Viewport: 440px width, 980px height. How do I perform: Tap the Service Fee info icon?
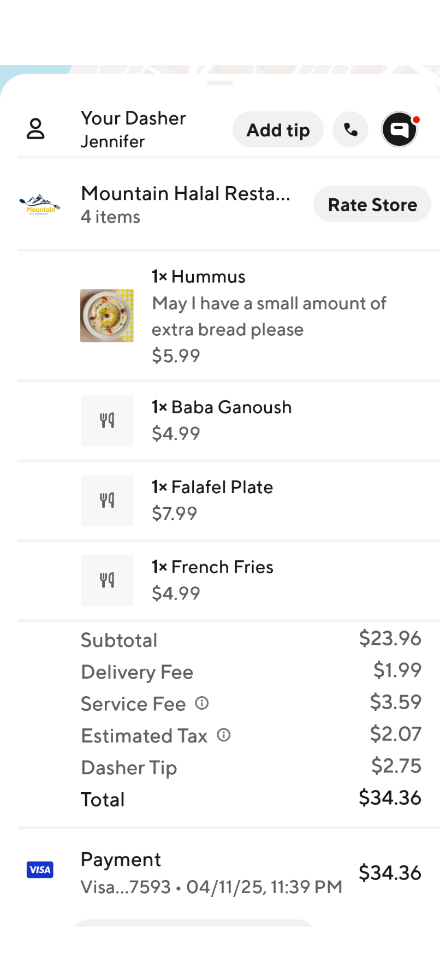[202, 703]
